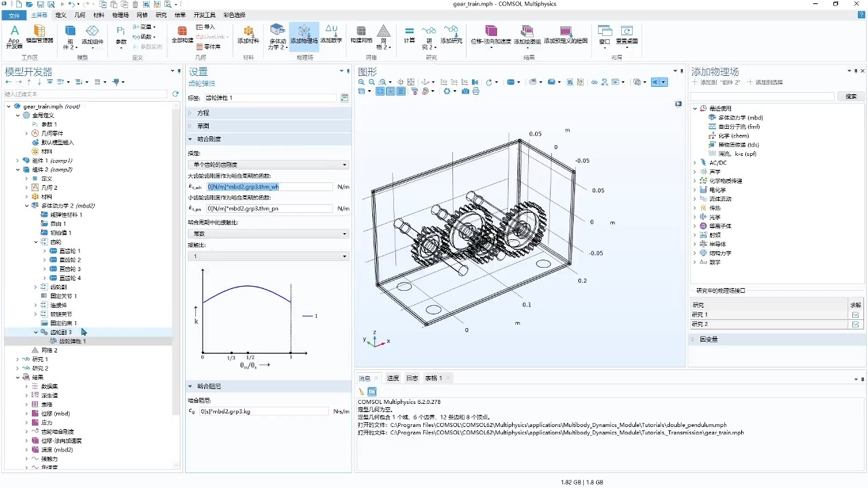This screenshot has height=488, width=868.
Task: Select 齿轮弹性 1 tree node
Action: coord(72,341)
